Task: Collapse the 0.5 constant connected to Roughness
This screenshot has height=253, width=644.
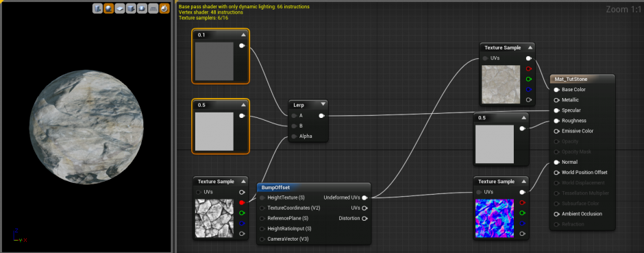Action: [523, 118]
